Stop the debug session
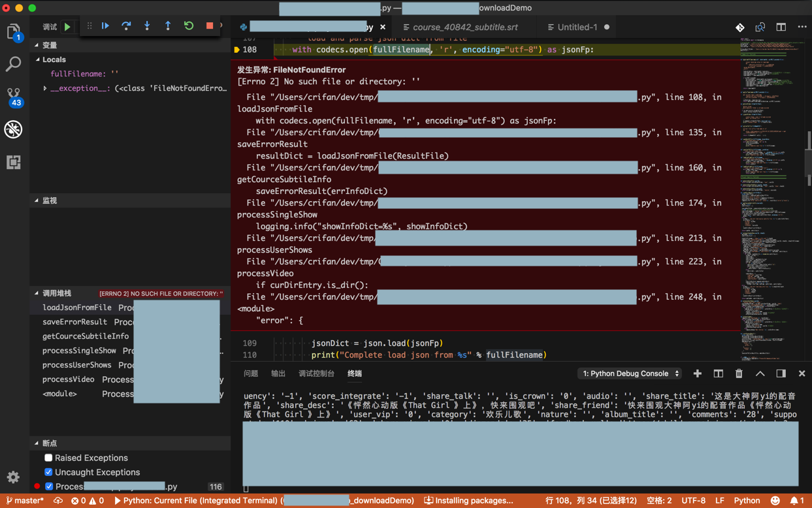 point(210,26)
